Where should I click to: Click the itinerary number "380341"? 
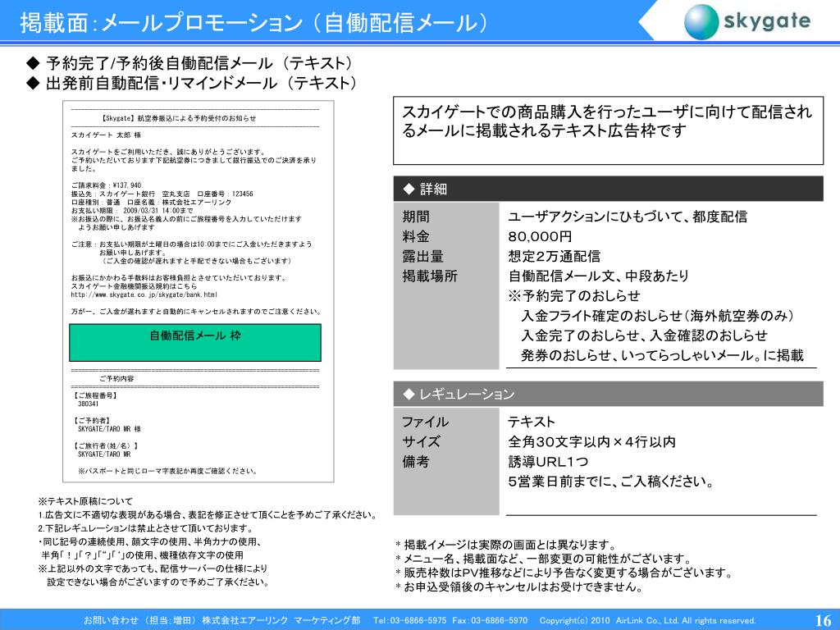89,404
